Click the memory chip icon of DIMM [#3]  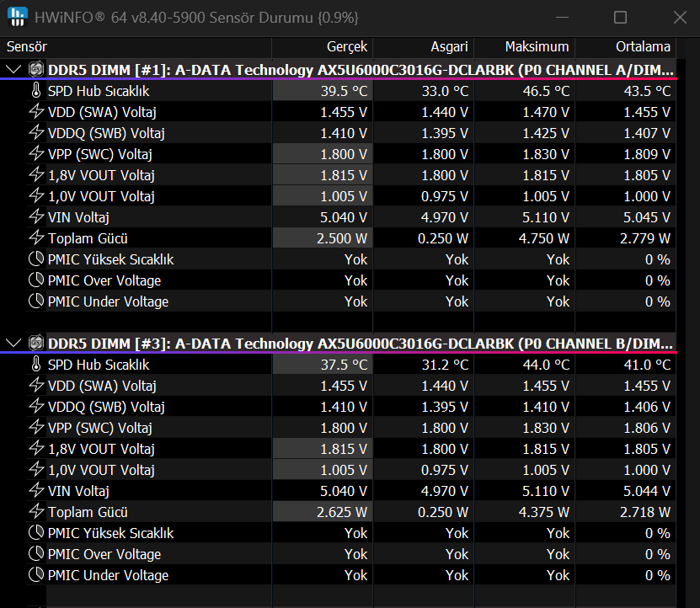tap(36, 343)
